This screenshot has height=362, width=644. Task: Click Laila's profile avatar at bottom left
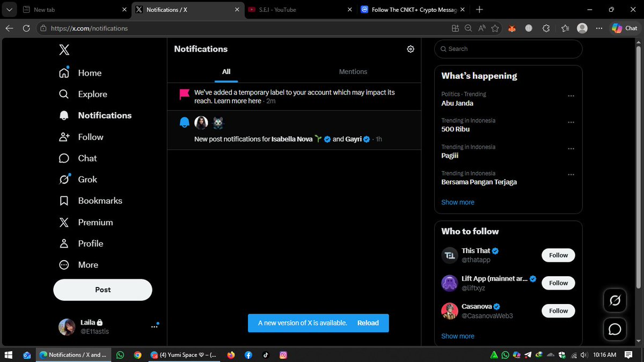pos(67,327)
